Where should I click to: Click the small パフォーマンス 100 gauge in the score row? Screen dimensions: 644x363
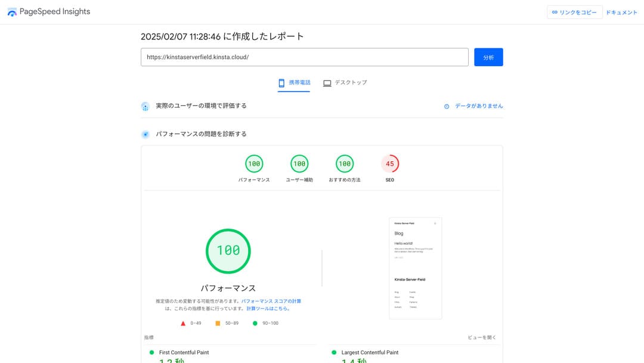pos(254,164)
